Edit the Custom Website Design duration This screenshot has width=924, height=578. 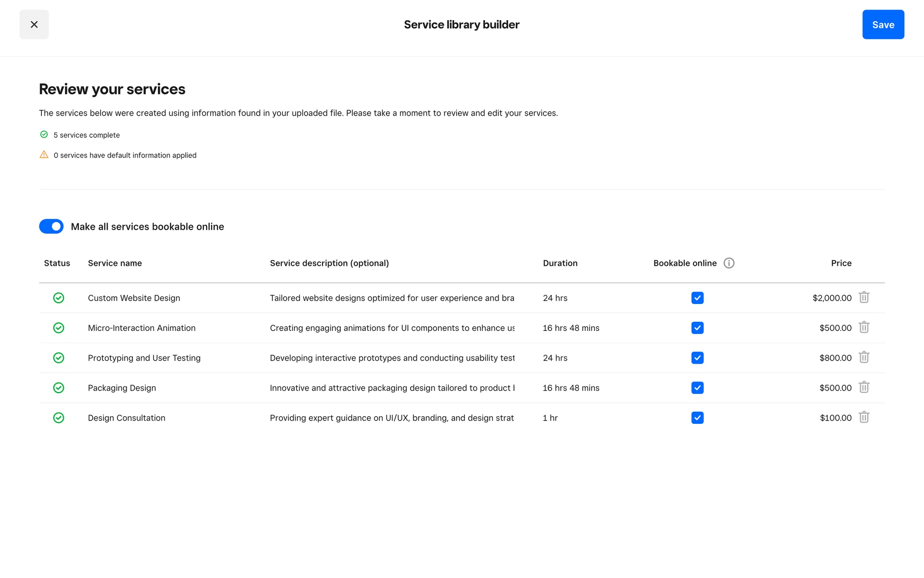click(555, 298)
